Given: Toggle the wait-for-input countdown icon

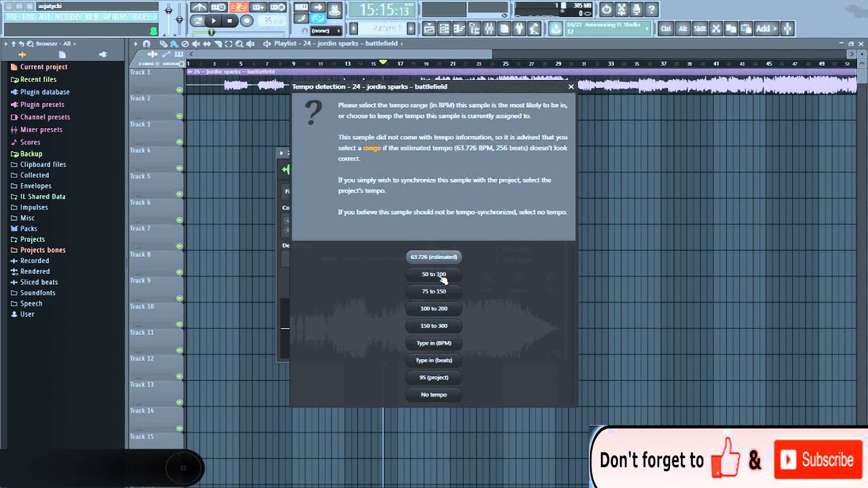Looking at the screenshot, I should click(x=218, y=7).
